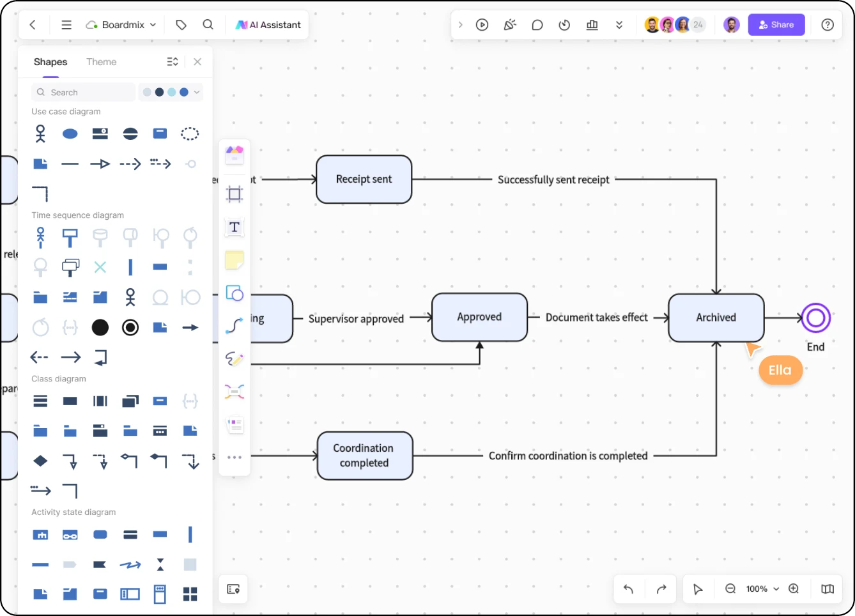Click the Document takes effect label
The height and width of the screenshot is (616, 855).
(597, 318)
